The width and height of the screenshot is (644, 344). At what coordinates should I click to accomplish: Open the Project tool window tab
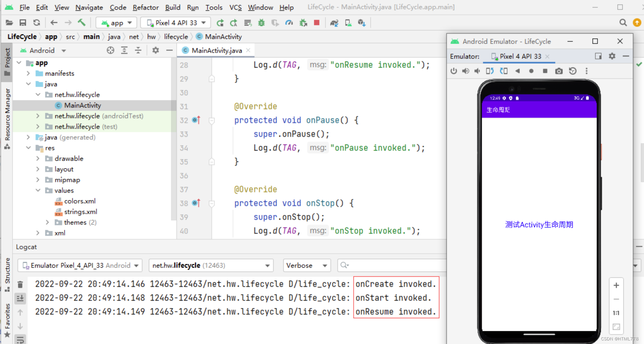point(7,62)
